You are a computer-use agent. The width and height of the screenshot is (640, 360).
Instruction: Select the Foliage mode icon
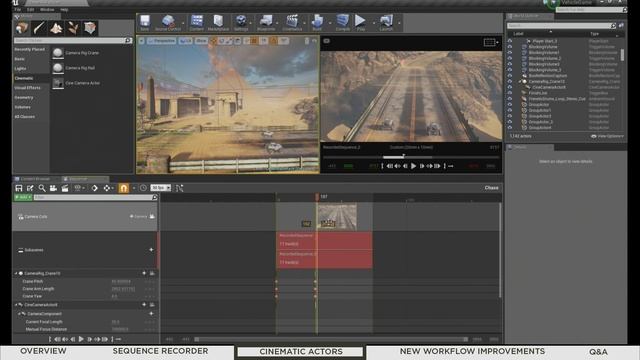click(73, 28)
